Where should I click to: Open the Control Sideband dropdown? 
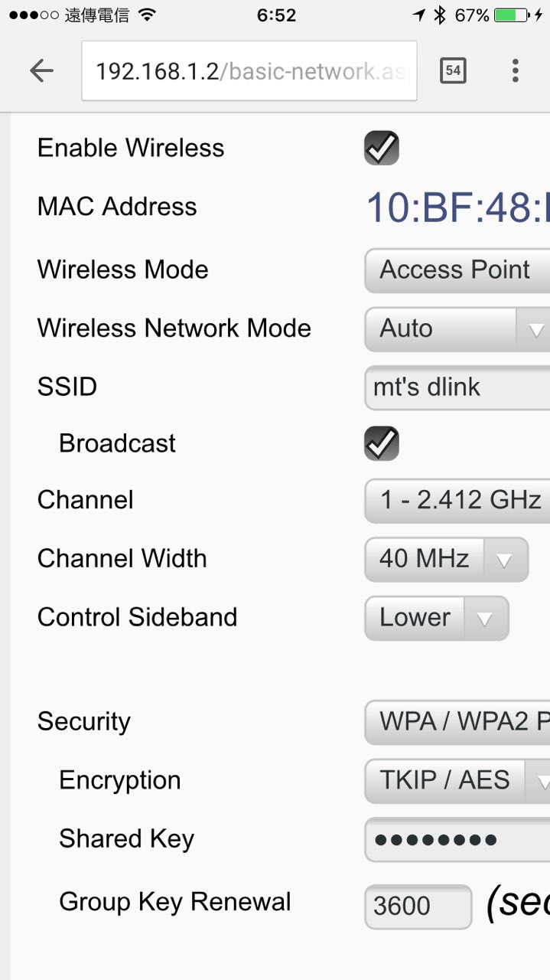pos(436,618)
